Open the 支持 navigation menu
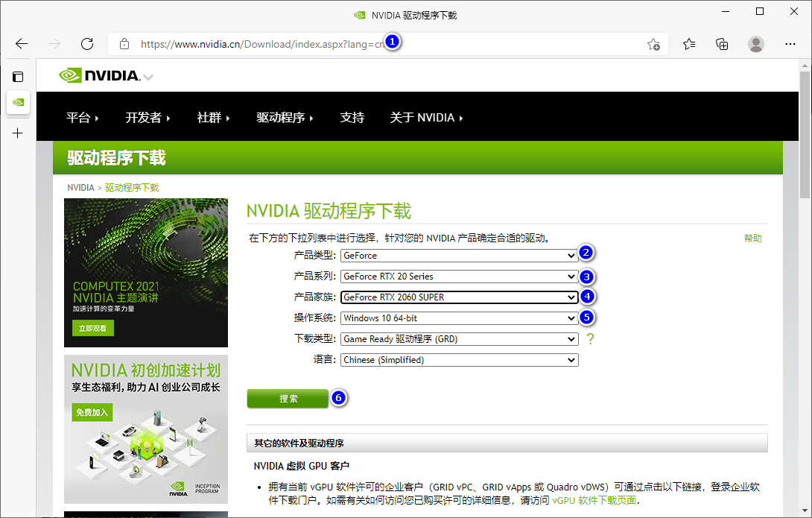812x518 pixels. click(x=352, y=117)
